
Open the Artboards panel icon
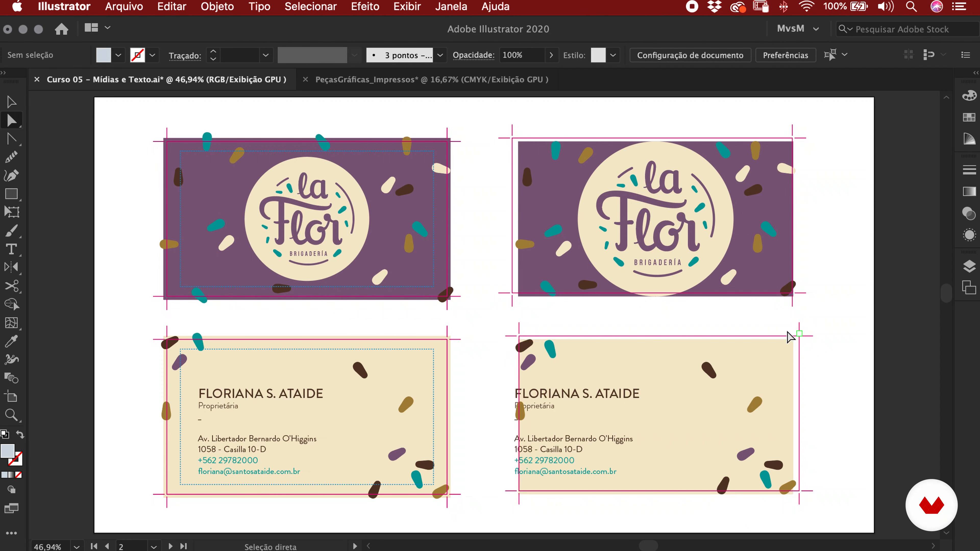point(969,287)
